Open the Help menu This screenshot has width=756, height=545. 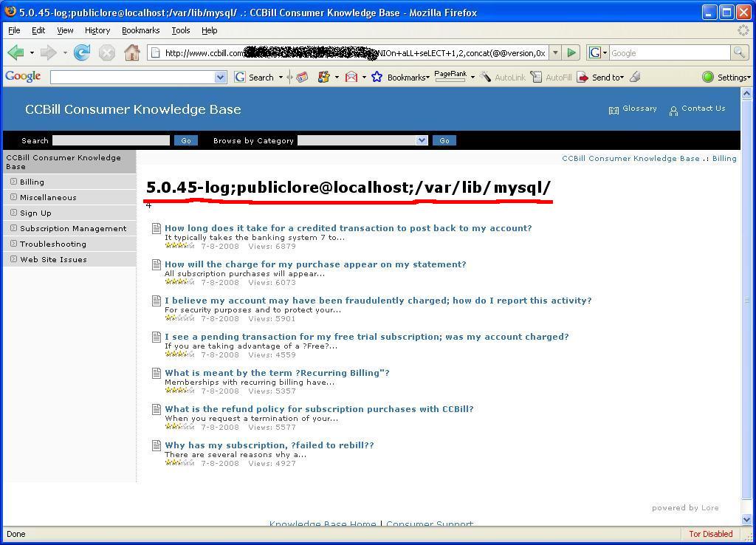[209, 30]
